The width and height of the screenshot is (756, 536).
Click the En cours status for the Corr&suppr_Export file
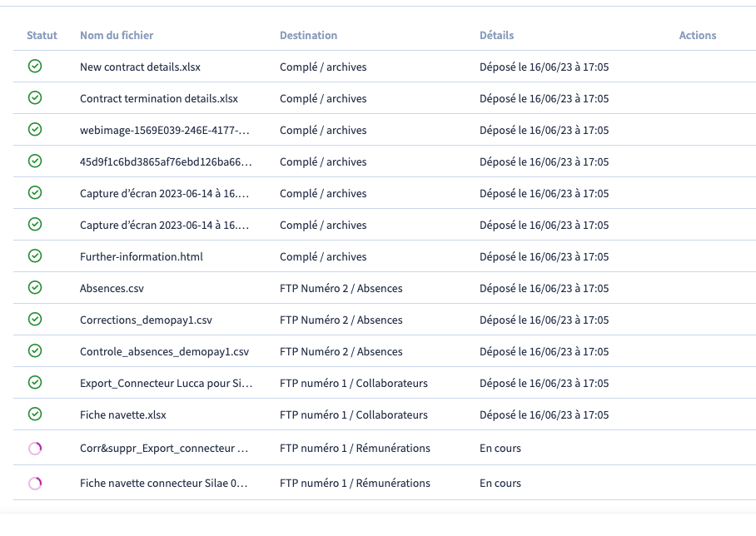(500, 448)
